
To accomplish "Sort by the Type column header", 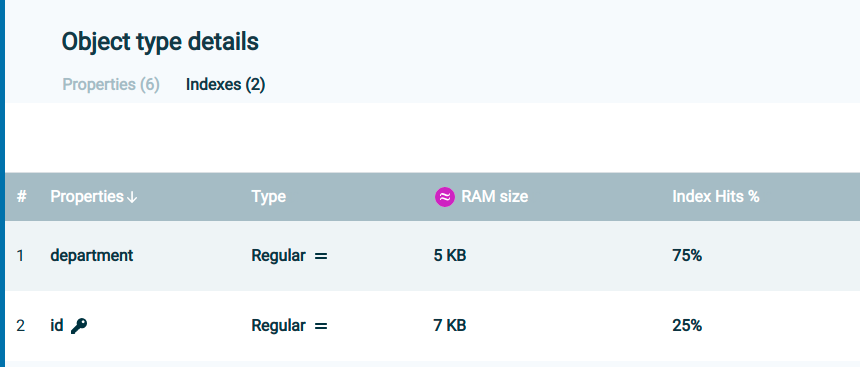I will pyautogui.click(x=269, y=196).
